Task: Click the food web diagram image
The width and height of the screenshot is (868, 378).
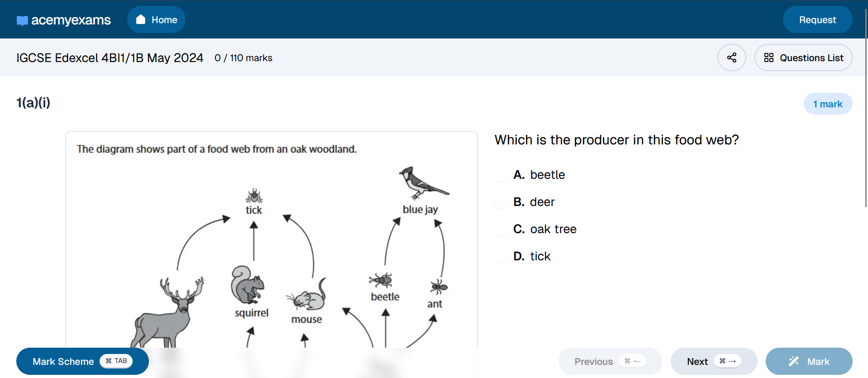Action: click(272, 254)
